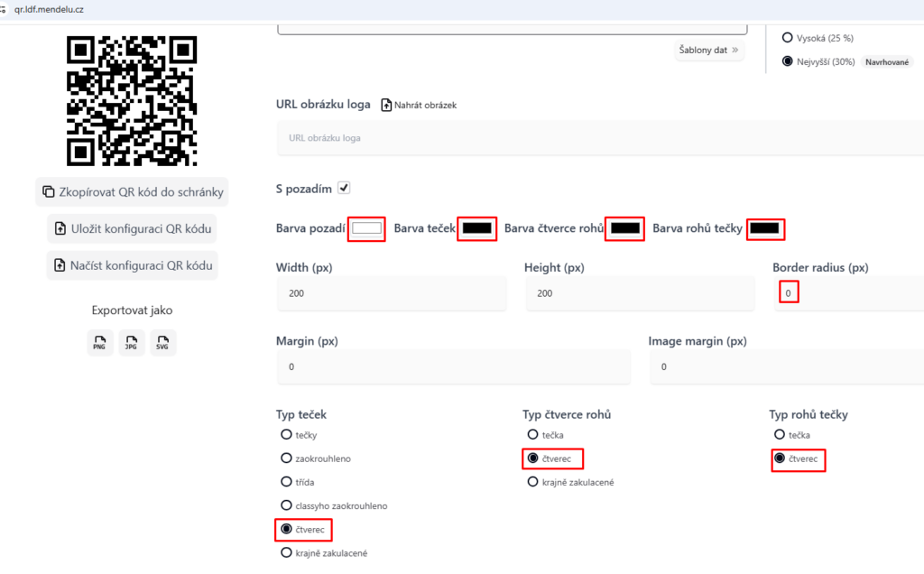Export QR code as PNG
The image size is (924, 574).
click(x=99, y=343)
